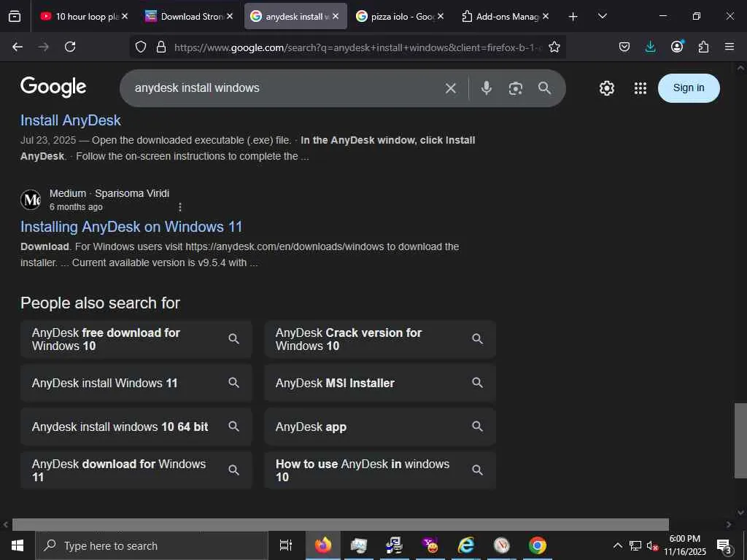
Task: Search Anydesk install windows 10 64 bit
Action: [136, 427]
